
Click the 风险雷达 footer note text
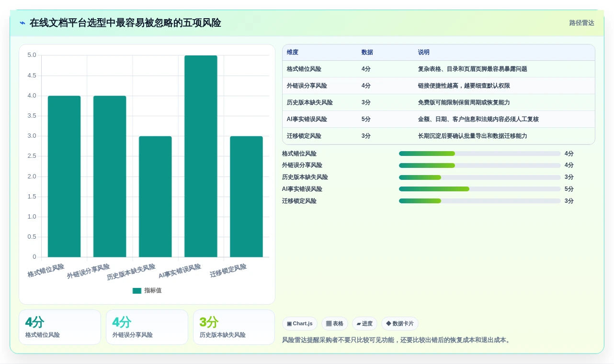(x=397, y=340)
